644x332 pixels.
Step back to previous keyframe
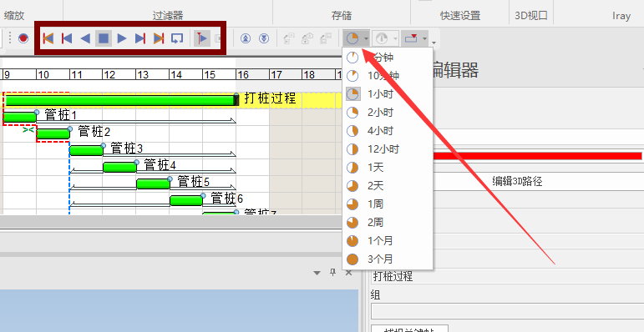pyautogui.click(x=67, y=38)
